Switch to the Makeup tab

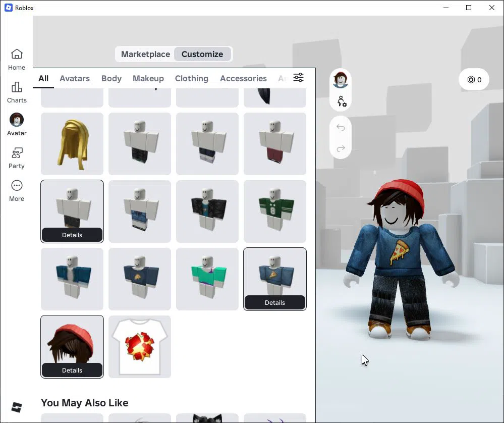click(x=148, y=78)
